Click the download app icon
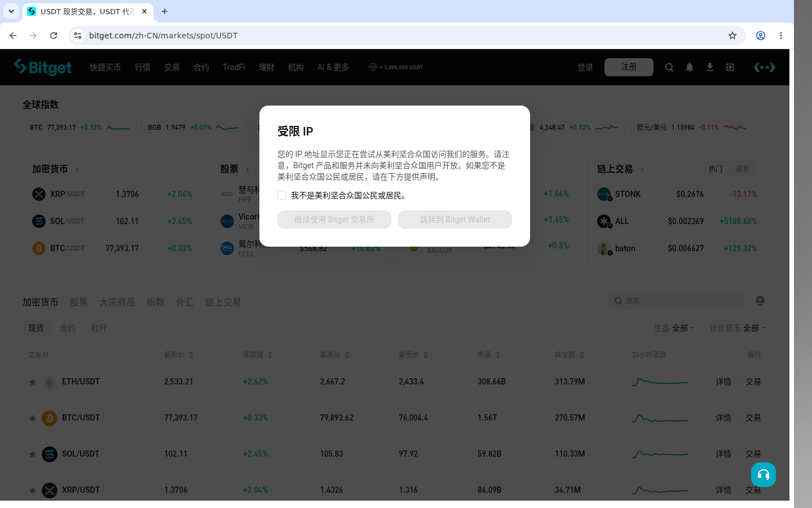 pyautogui.click(x=710, y=67)
